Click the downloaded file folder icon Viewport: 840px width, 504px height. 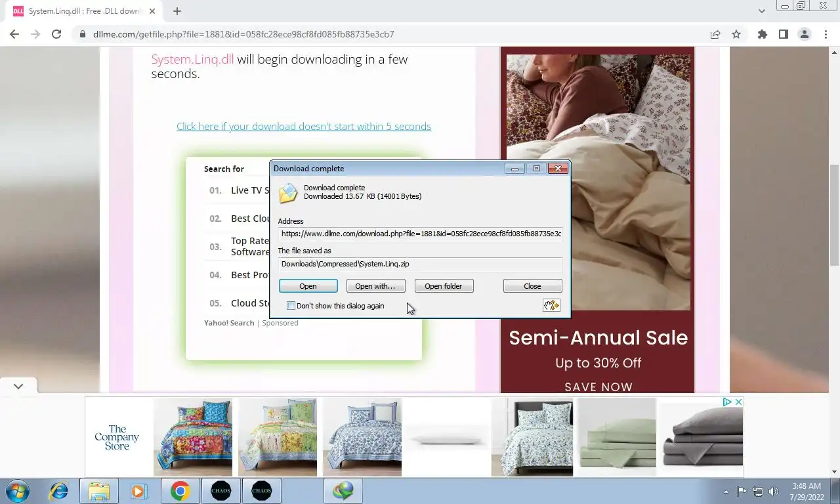point(288,193)
